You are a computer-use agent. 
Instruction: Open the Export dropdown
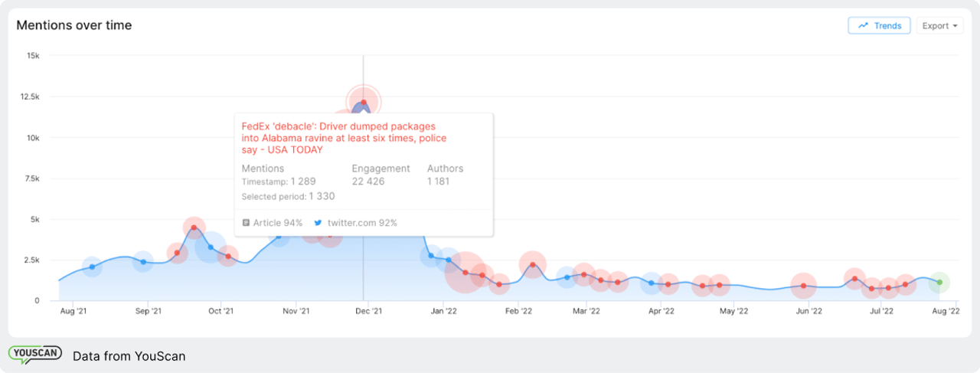point(939,25)
